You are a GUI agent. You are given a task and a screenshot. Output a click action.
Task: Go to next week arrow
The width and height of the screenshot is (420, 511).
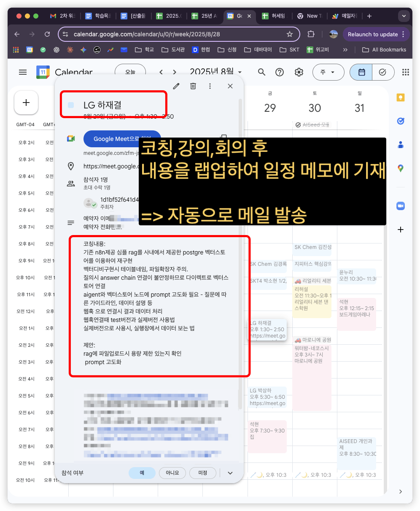[x=175, y=72]
